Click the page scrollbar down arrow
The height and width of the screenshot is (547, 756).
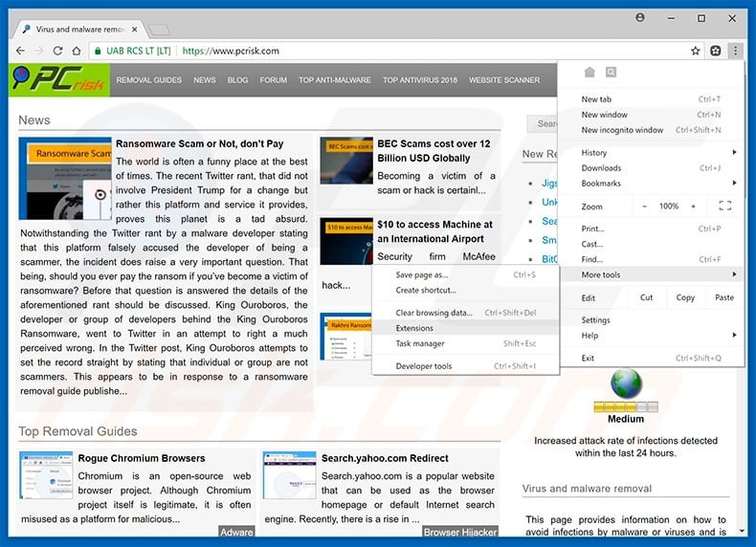pyautogui.click(x=742, y=531)
